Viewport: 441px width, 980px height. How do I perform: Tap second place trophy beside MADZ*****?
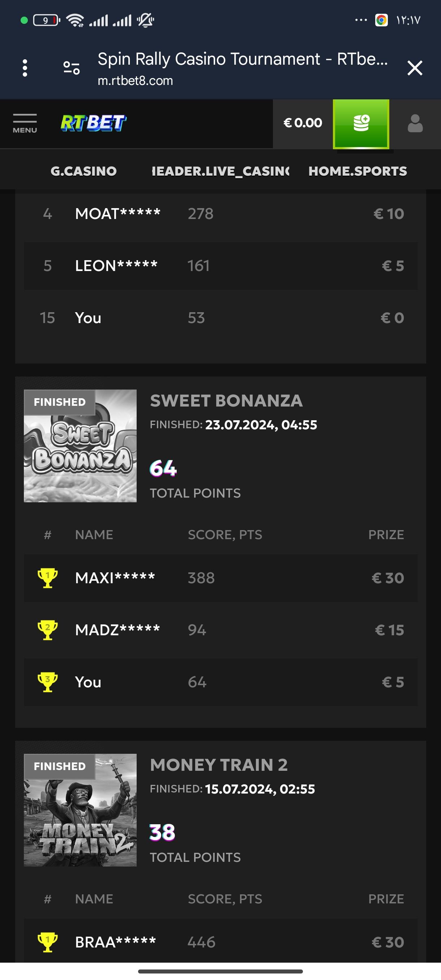click(x=48, y=630)
